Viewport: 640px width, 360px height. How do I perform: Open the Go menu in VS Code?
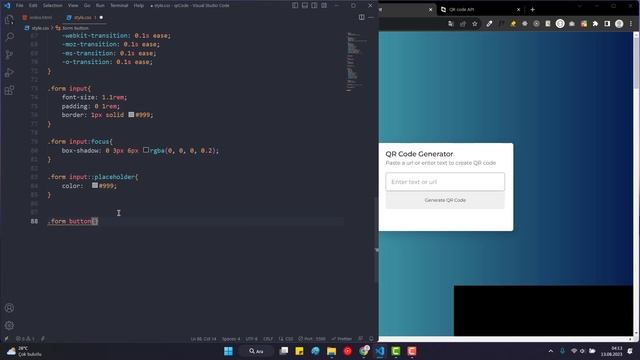coord(87,5)
